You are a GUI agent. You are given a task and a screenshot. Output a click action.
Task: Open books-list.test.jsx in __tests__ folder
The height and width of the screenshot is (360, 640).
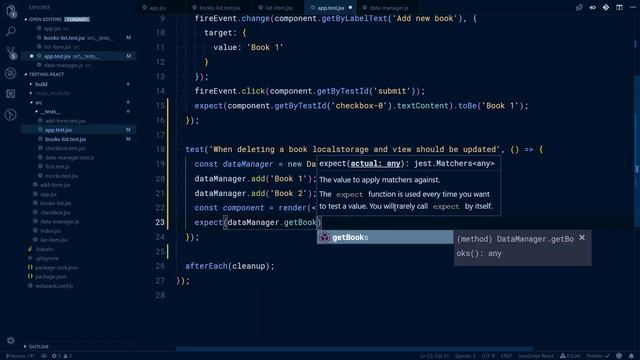point(65,139)
